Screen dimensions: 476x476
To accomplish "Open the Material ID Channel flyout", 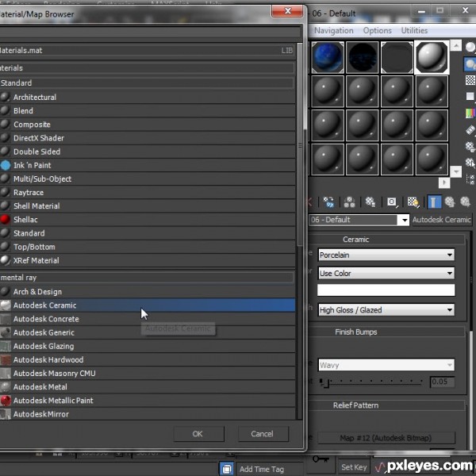I will pos(392,202).
